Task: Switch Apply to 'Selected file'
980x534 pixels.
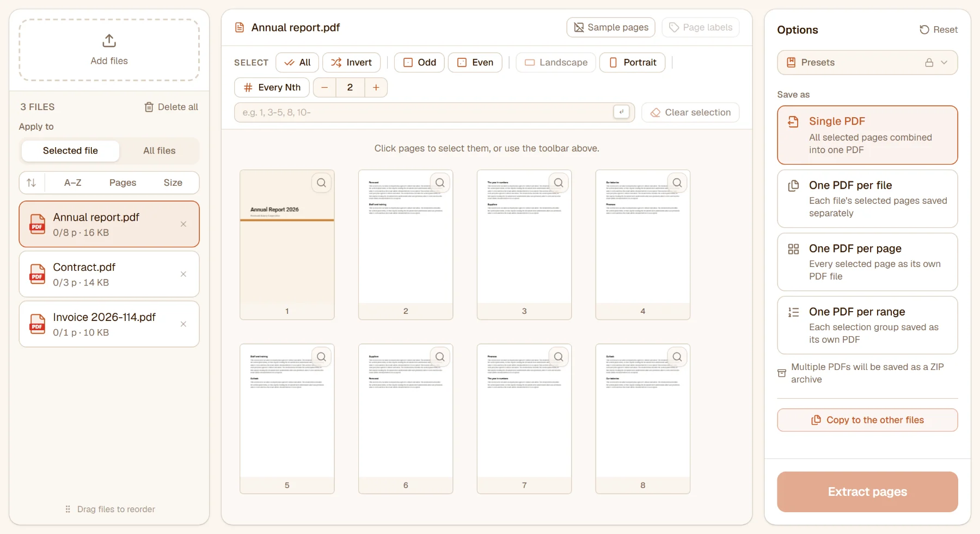Action: [x=70, y=151]
